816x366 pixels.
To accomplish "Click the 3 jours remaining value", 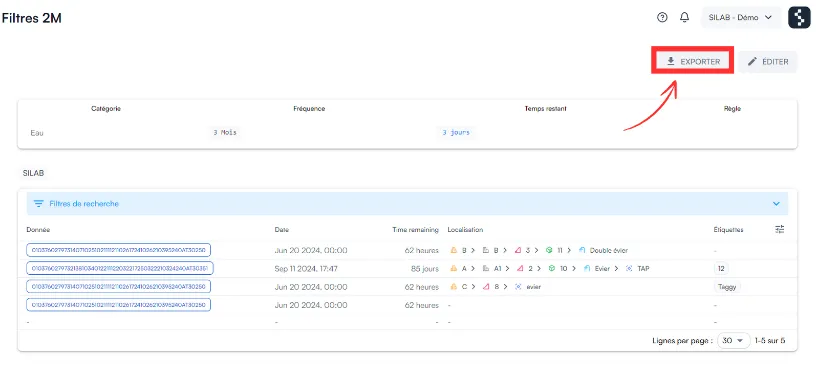I will [456, 133].
